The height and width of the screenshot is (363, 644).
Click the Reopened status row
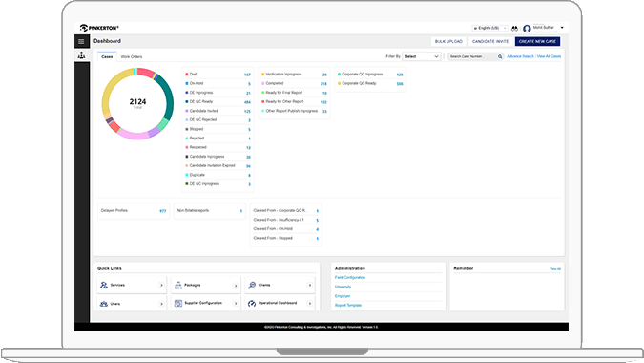coord(218,147)
